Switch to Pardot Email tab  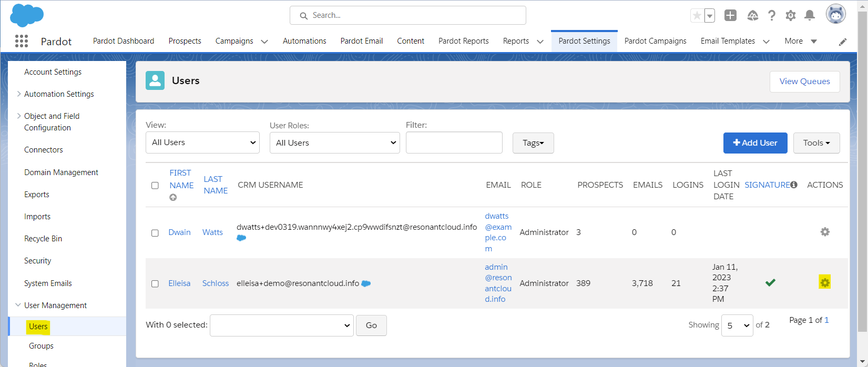pos(362,41)
